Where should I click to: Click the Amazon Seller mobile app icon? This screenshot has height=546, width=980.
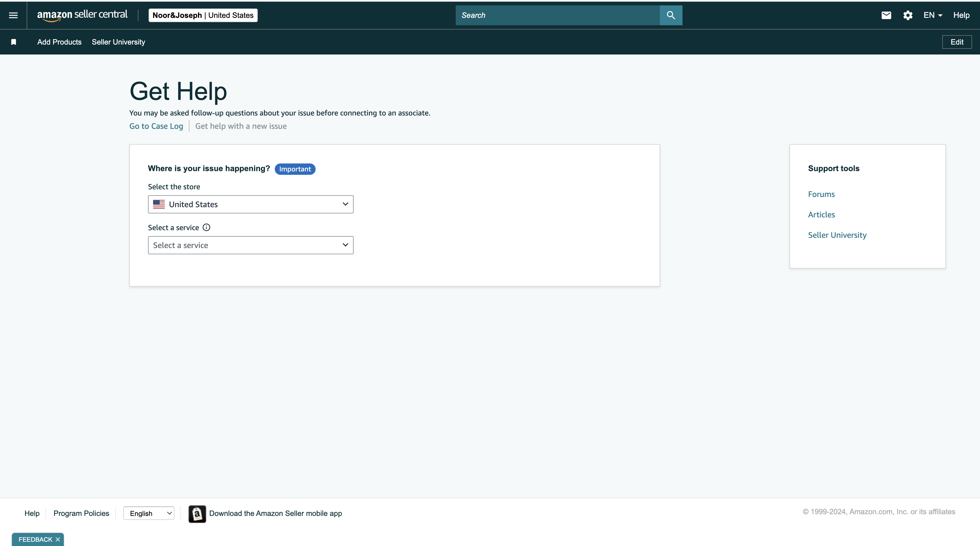(x=197, y=514)
